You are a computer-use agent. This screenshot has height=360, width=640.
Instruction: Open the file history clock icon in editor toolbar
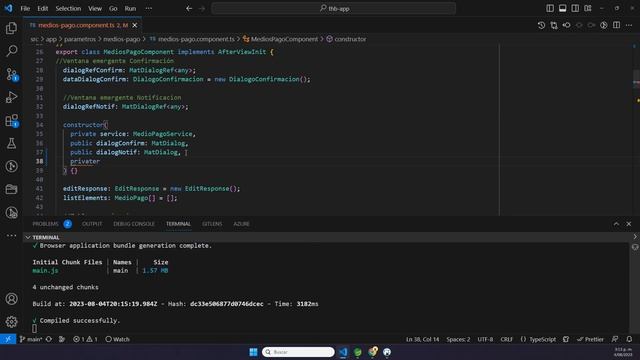(541, 25)
